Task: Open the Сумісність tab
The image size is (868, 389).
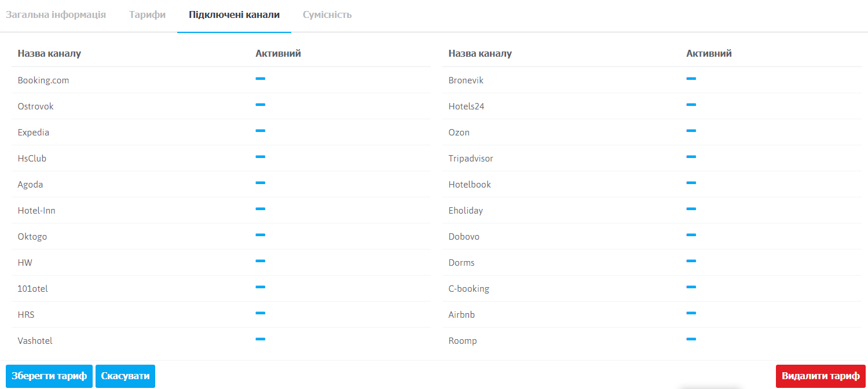Action: [327, 14]
